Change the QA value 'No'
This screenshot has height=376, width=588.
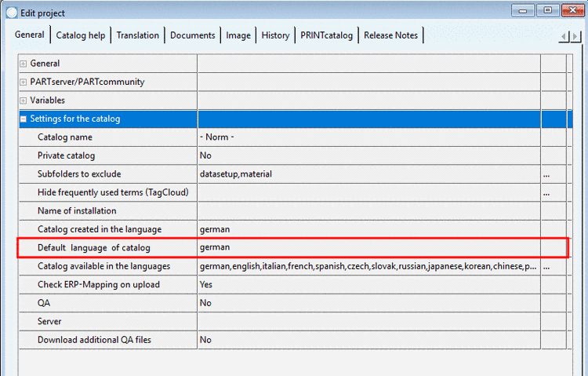point(369,303)
